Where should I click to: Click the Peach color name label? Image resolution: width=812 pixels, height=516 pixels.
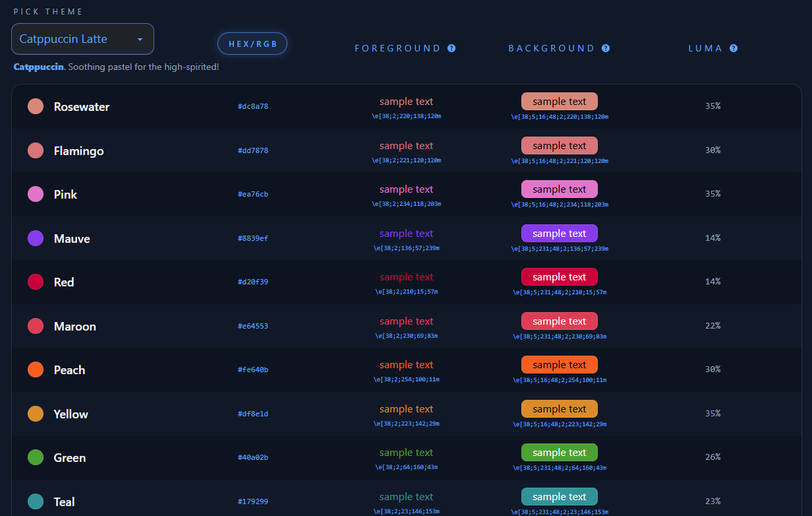click(70, 370)
